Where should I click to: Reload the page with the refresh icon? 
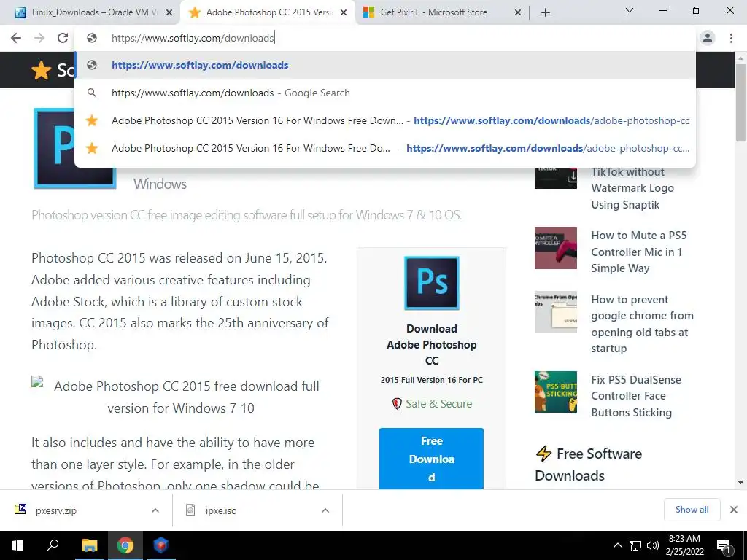[63, 38]
